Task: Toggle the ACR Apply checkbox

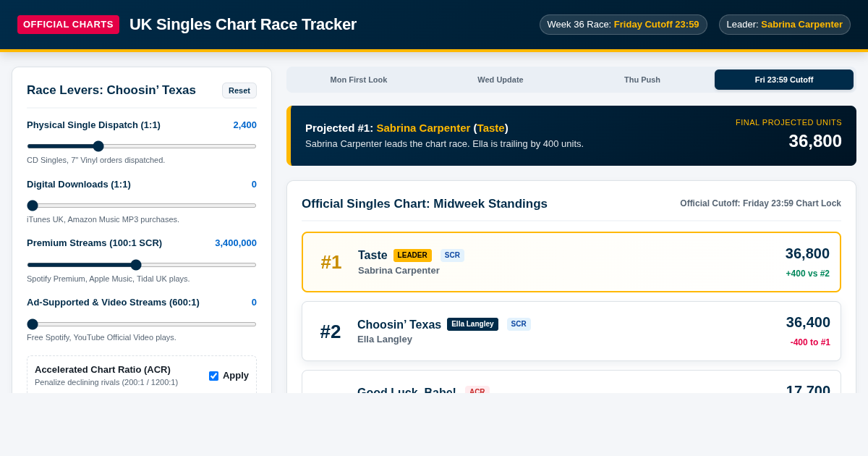Action: click(213, 376)
